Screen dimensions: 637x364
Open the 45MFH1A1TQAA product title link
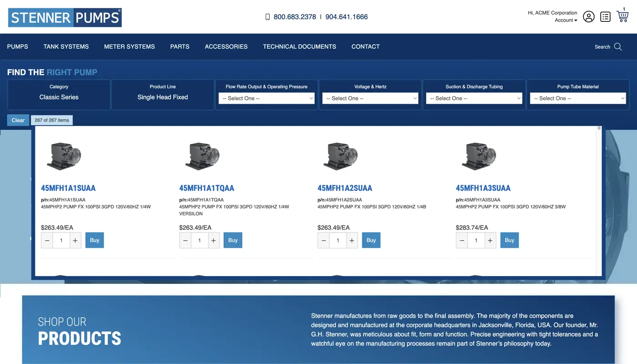pyautogui.click(x=207, y=188)
